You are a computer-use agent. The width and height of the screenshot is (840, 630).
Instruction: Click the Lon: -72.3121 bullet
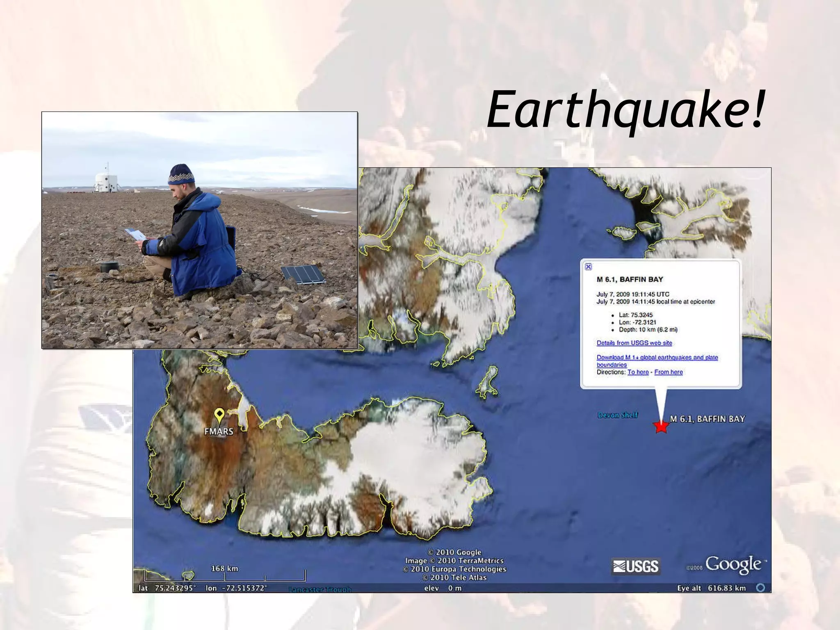637,322
